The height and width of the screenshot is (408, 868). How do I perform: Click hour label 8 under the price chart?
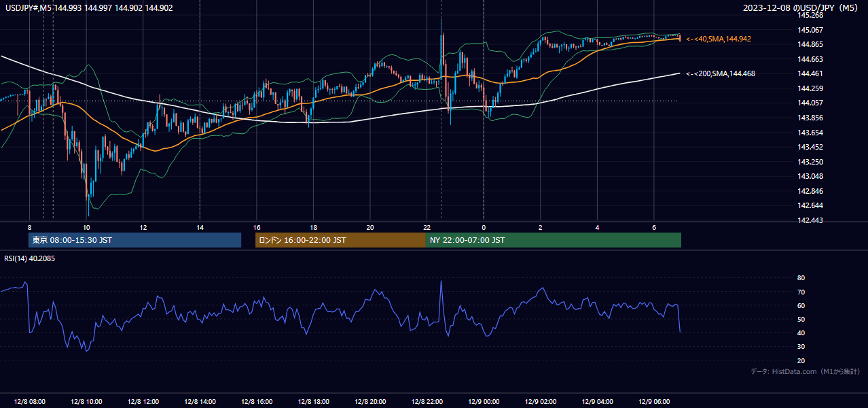pos(29,227)
